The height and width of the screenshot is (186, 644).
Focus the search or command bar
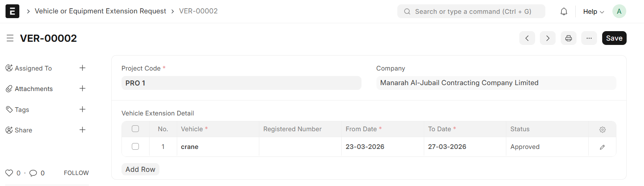471,11
